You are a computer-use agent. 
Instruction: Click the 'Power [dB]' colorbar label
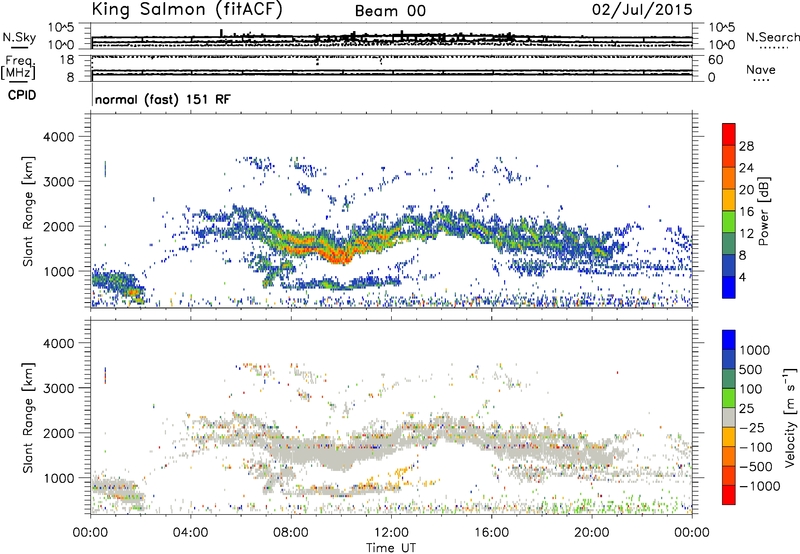coord(763,211)
